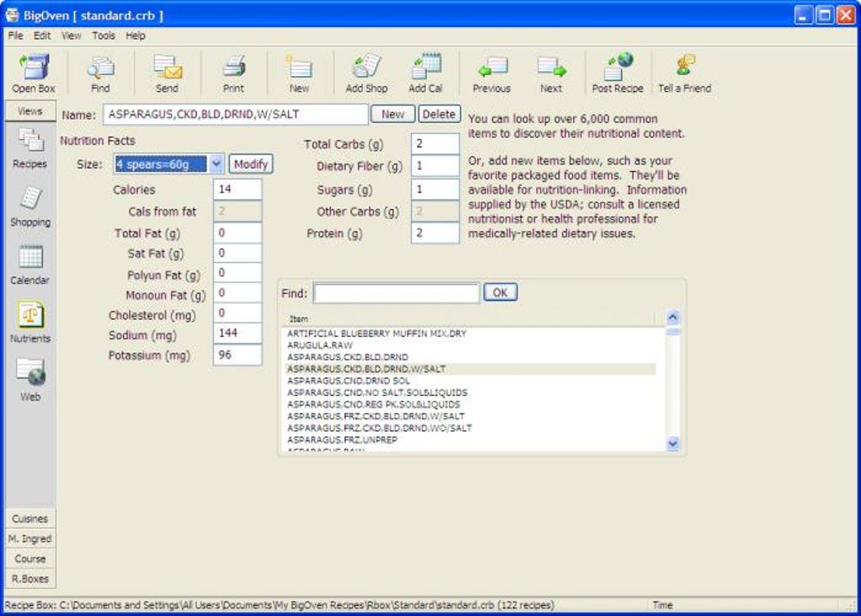The image size is (861, 616).
Task: Click the Calories value field
Action: [237, 189]
